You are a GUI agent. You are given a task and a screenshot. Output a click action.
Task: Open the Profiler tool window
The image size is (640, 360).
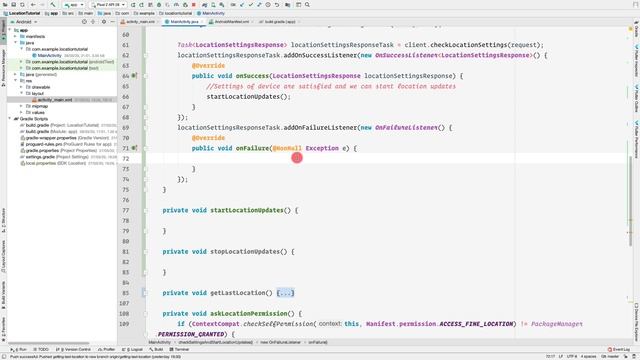click(107, 349)
